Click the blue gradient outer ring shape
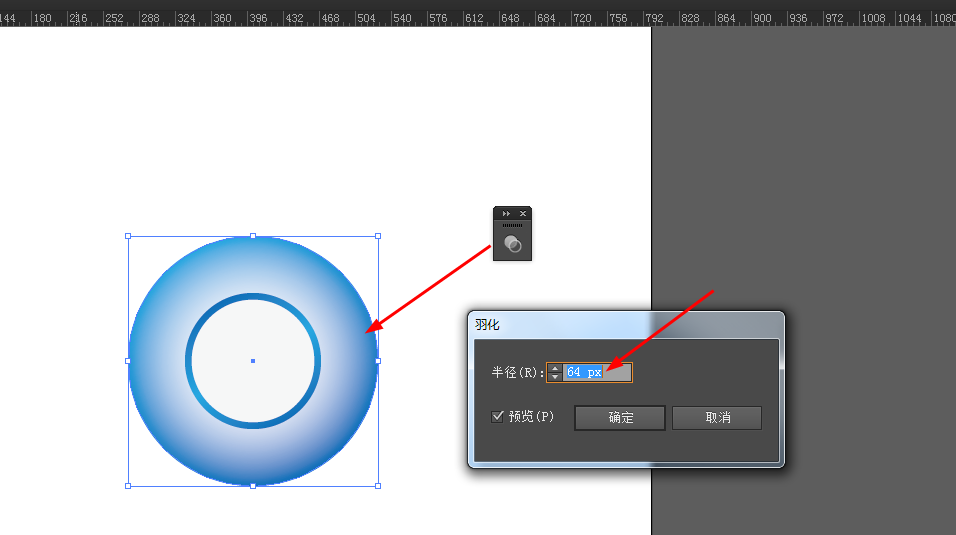Screen dimensions: 956x535 point(155,361)
